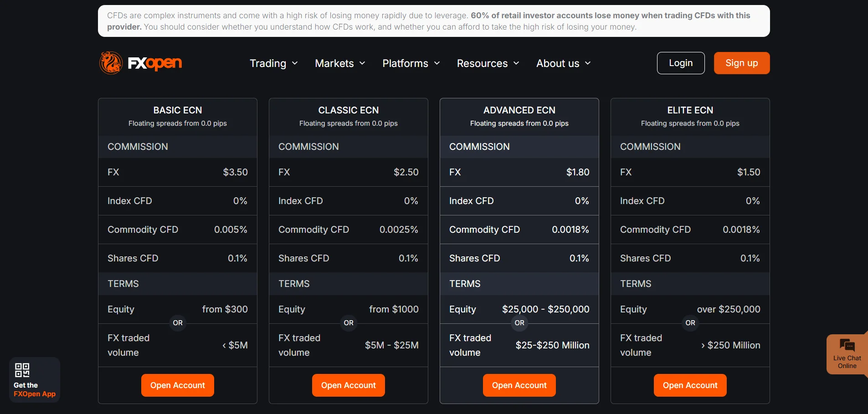
Task: Click Advanced ECN 0.0018% Commodity CFD value
Action: pyautogui.click(x=570, y=230)
